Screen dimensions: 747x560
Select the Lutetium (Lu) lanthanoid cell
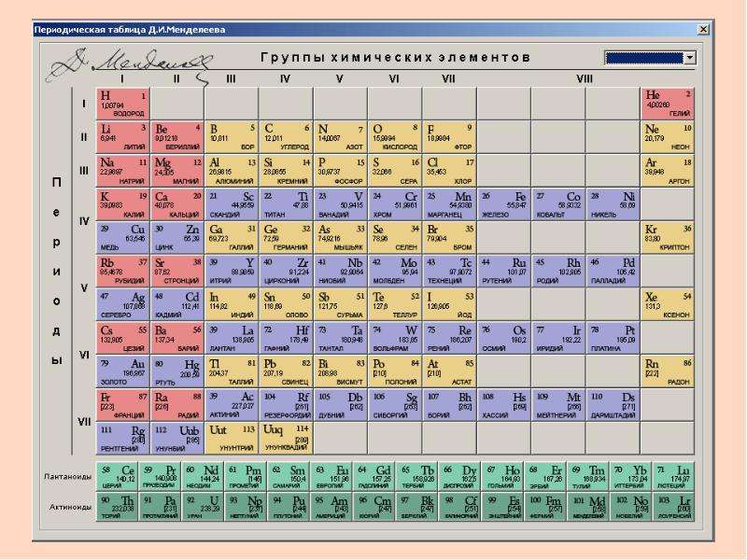673,476
